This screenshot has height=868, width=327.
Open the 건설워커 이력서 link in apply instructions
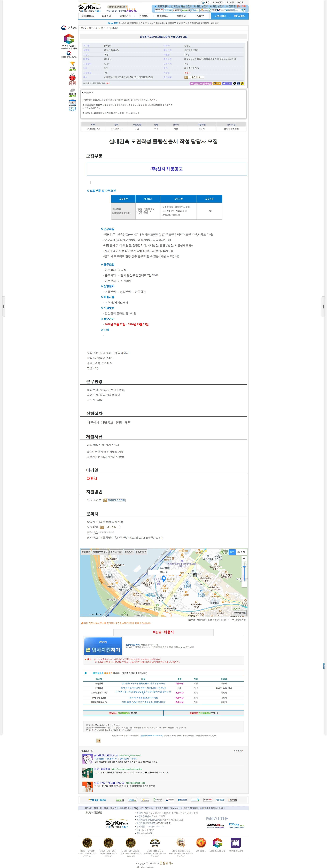(x=134, y=647)
